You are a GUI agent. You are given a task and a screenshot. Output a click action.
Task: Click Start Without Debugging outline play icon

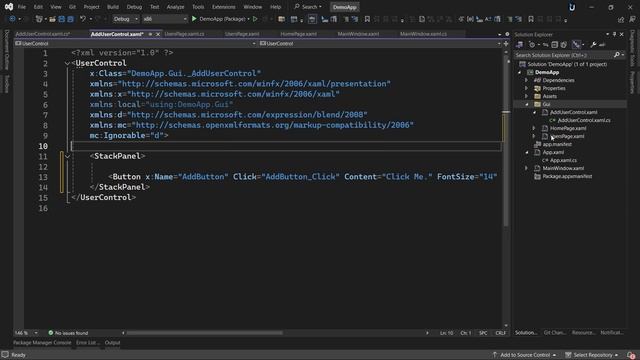pyautogui.click(x=256, y=19)
